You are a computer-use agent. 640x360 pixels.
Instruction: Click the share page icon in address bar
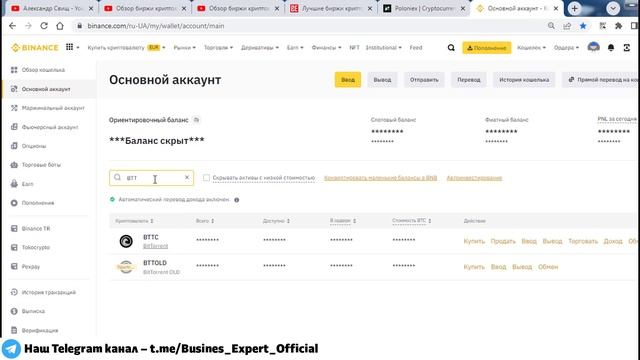[567, 26]
